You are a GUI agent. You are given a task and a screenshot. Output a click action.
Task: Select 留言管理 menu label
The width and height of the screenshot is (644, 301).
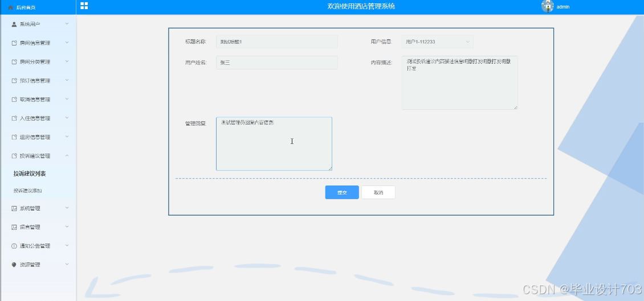pyautogui.click(x=30, y=227)
